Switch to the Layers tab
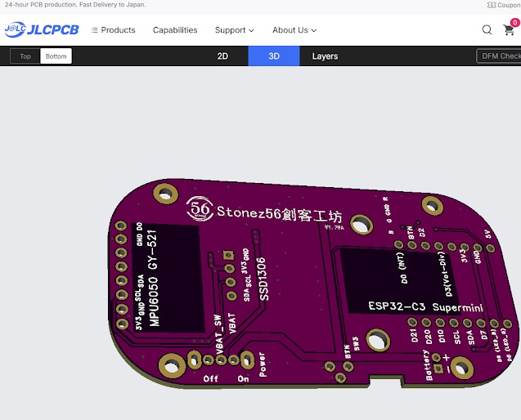This screenshot has width=521, height=420. [x=325, y=56]
